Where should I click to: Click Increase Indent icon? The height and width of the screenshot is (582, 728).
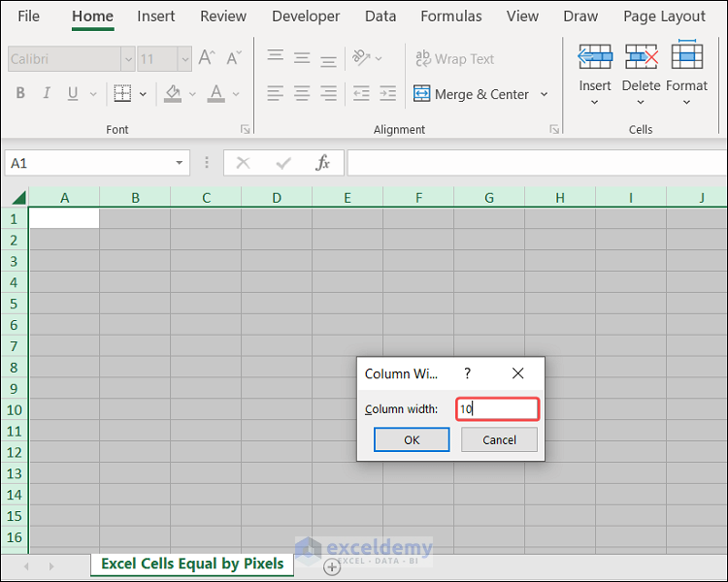(x=387, y=93)
